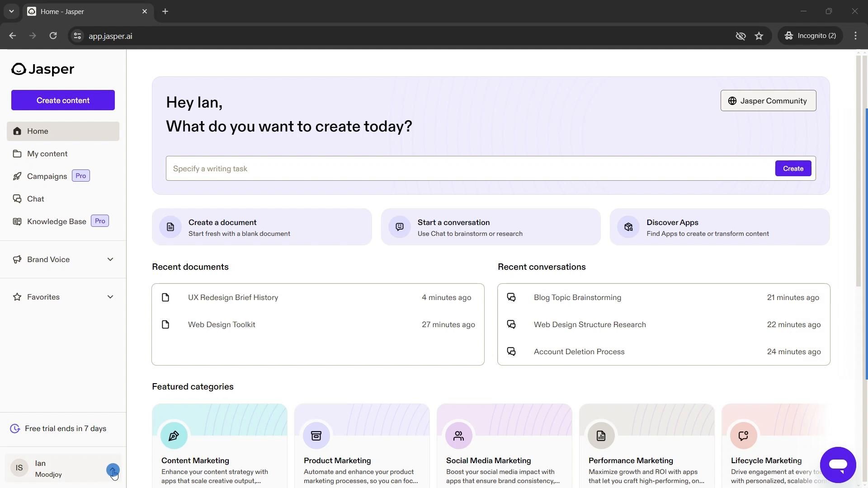This screenshot has width=868, height=488.
Task: Click the Jasper Community button
Action: click(x=769, y=100)
